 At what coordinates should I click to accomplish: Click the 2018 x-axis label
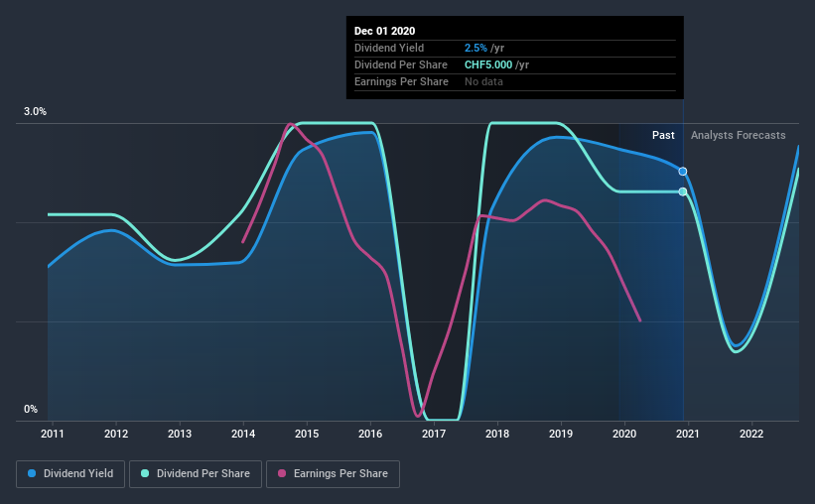[497, 434]
